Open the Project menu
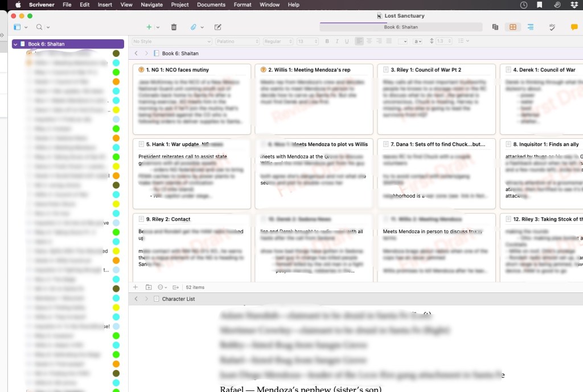583x392 pixels. click(180, 5)
